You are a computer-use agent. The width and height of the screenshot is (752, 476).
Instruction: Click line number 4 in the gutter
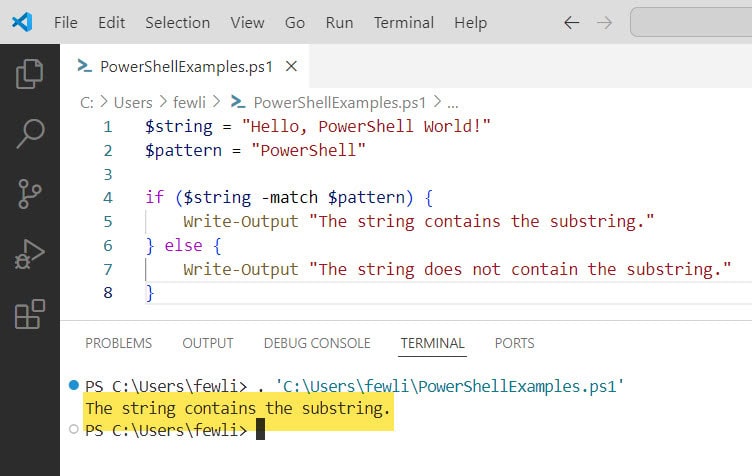coord(108,197)
